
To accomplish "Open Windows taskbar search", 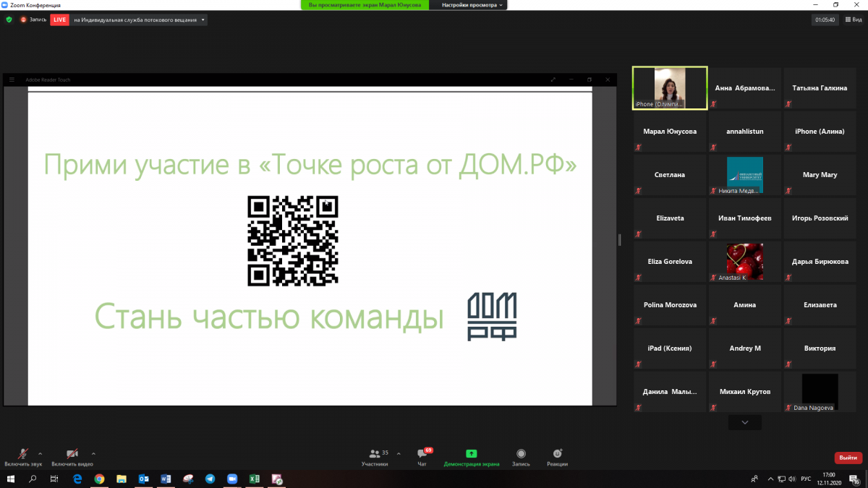I will (x=33, y=479).
